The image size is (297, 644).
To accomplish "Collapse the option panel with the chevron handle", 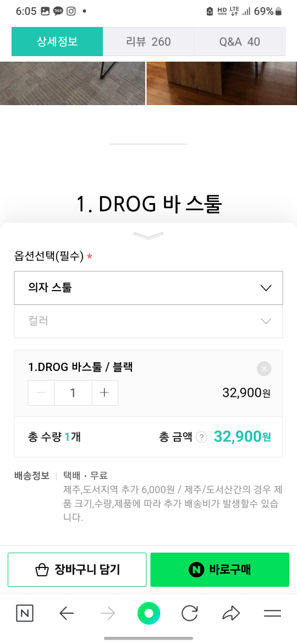I will 148,236.
